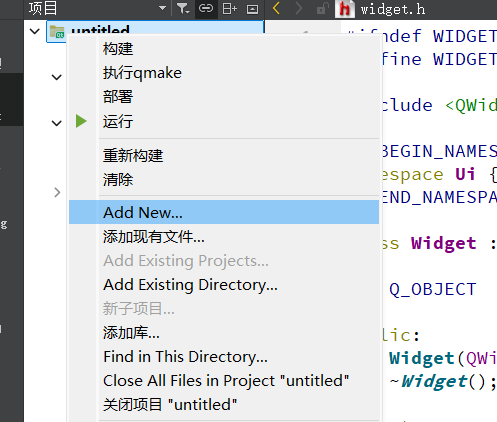This screenshot has width=497, height=422.
Task: Click the split panel icon
Action: pyautogui.click(x=229, y=9)
